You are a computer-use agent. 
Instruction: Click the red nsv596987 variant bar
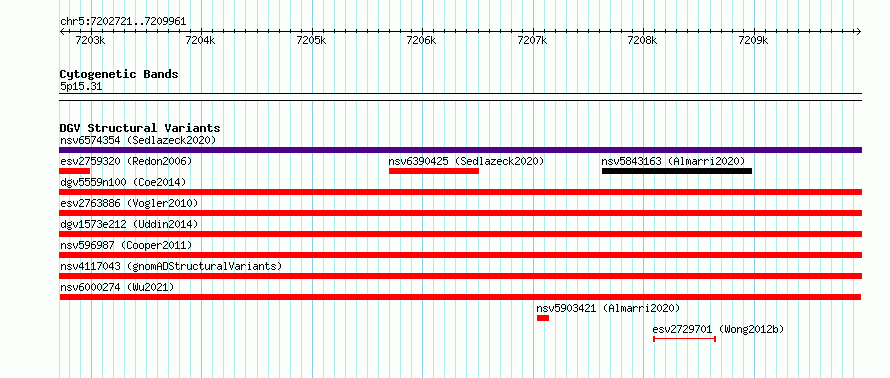pyautogui.click(x=460, y=255)
